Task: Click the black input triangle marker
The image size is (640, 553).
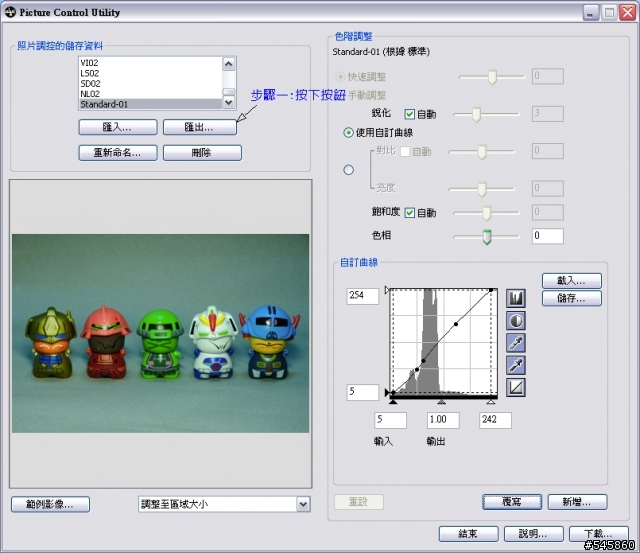Action: 393,402
